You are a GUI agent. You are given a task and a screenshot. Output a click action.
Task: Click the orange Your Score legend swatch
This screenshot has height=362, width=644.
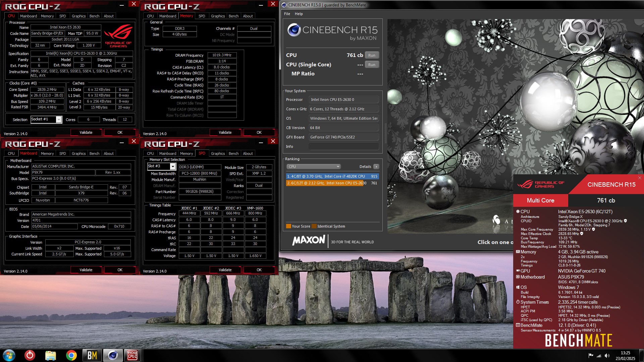(288, 226)
